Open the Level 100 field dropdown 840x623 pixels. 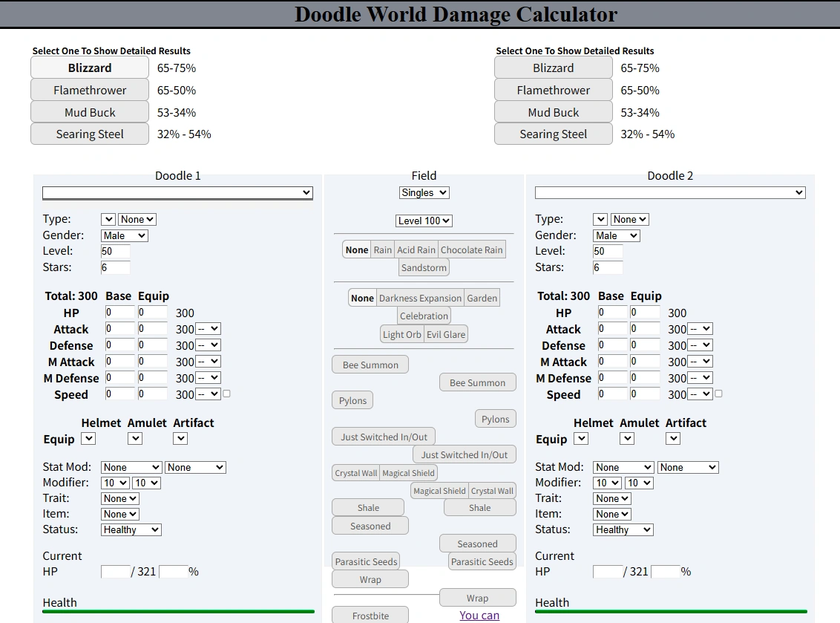[423, 220]
